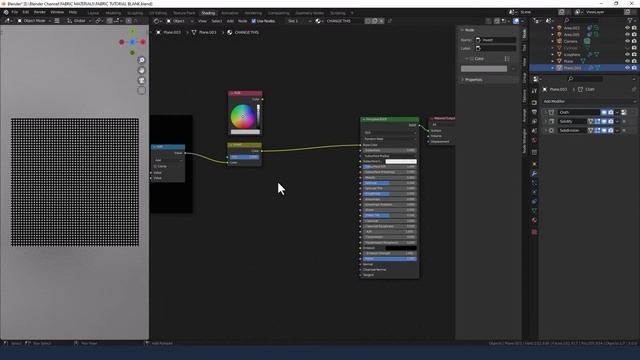This screenshot has height=360, width=640.
Task: Open the Render properties tab icon
Action: [534, 102]
